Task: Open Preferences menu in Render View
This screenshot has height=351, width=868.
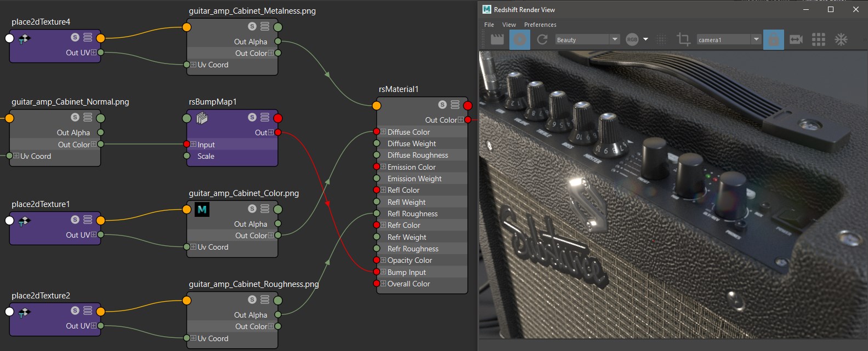Action: click(540, 25)
